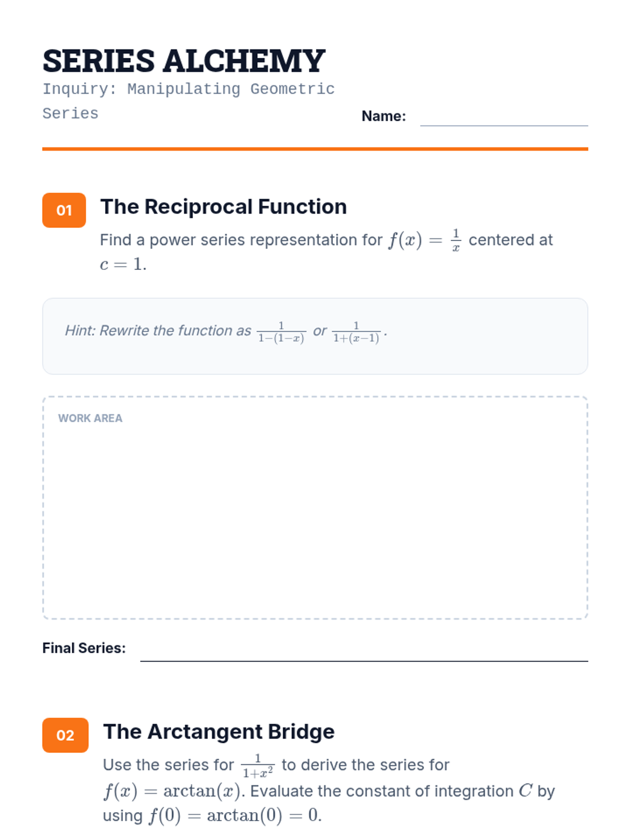The height and width of the screenshot is (840, 630).
Task: Click the hint fraction 1/(1+(x−1))
Action: [356, 332]
